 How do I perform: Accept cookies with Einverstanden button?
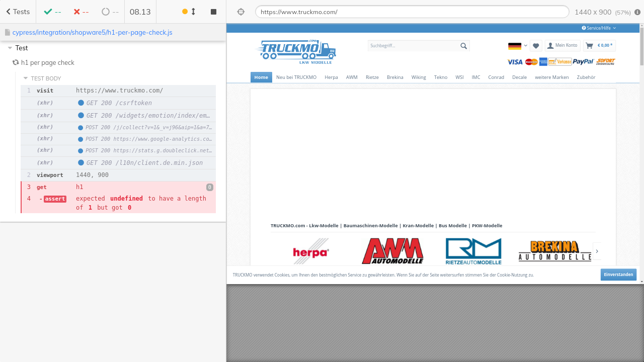tap(618, 275)
